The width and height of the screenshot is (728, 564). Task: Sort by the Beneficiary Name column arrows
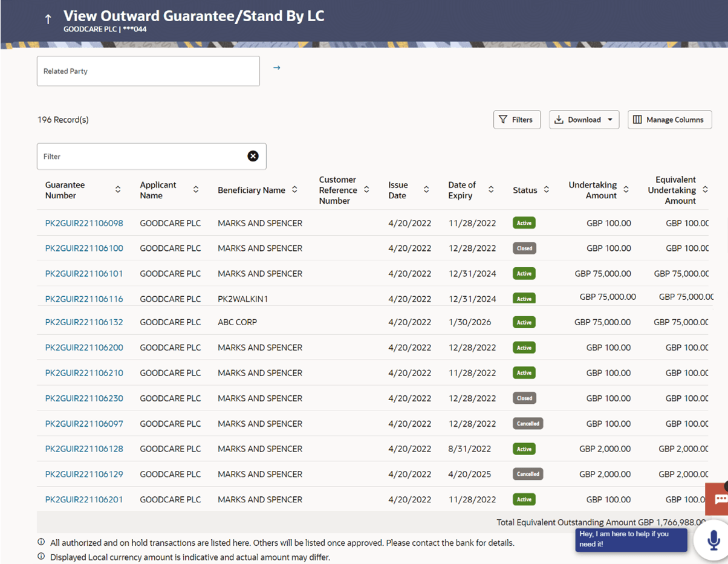pos(294,190)
